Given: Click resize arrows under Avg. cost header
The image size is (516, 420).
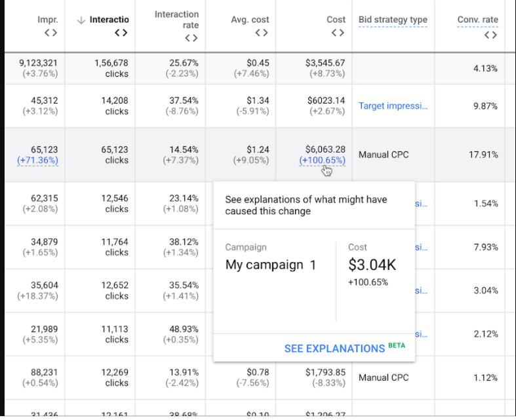Looking at the screenshot, I should click(262, 33).
